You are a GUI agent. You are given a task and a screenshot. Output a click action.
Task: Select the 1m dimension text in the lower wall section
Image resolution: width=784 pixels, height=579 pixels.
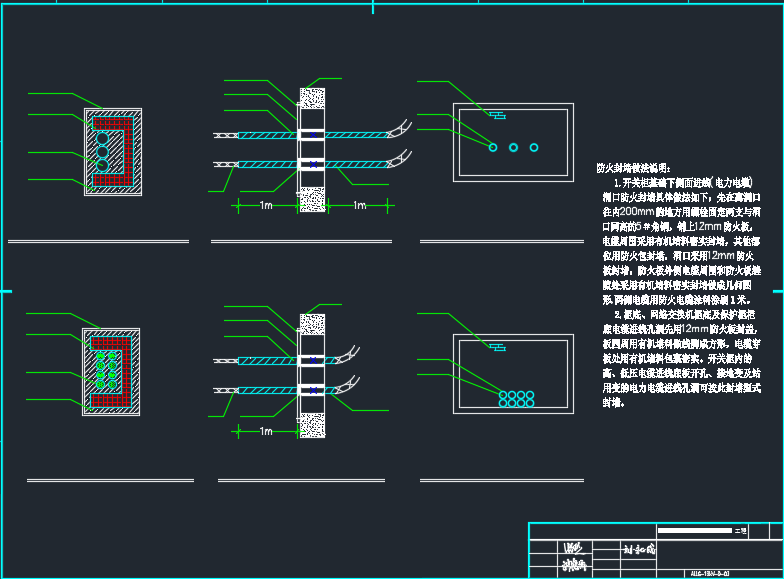266,431
